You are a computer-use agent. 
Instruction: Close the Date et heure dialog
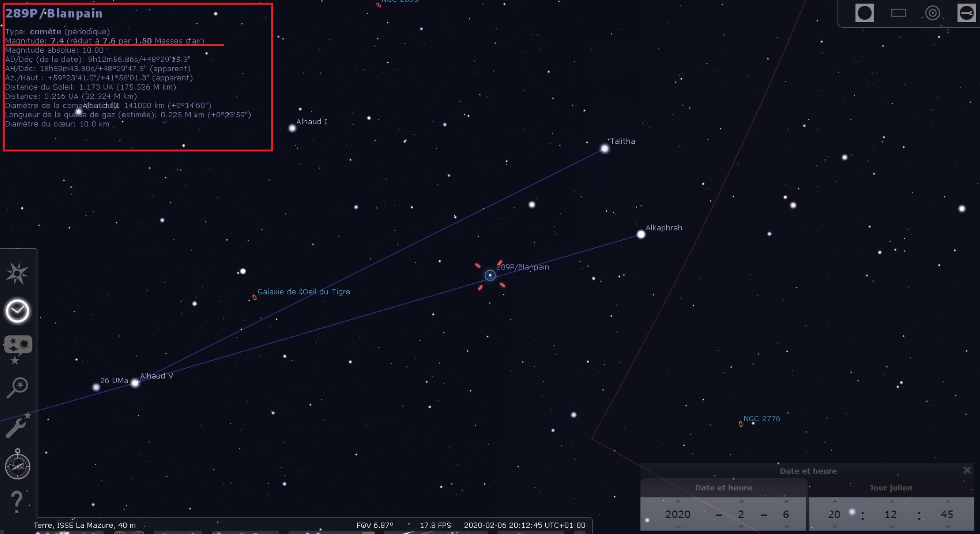point(967,470)
